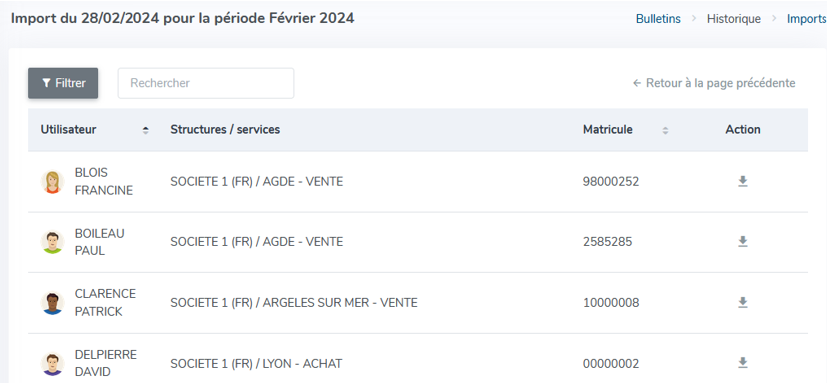The width and height of the screenshot is (827, 383).
Task: Download bulletin for BOILEAU PAUL
Action: [x=743, y=242]
